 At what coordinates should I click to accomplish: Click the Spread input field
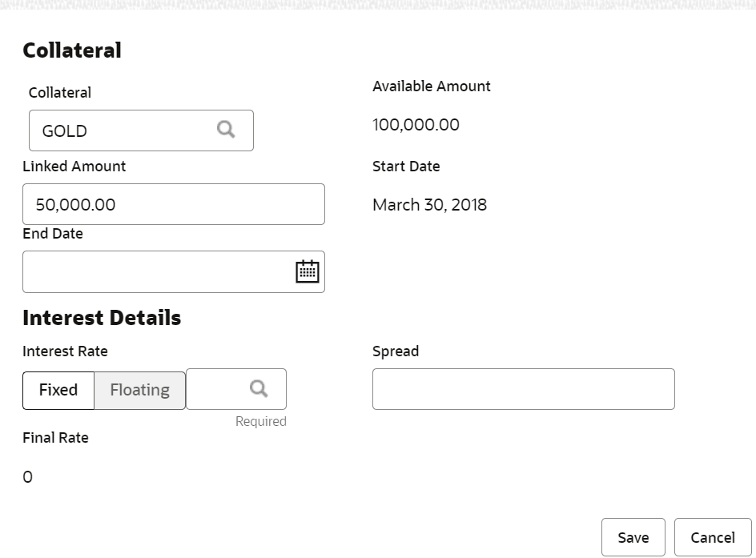click(523, 390)
